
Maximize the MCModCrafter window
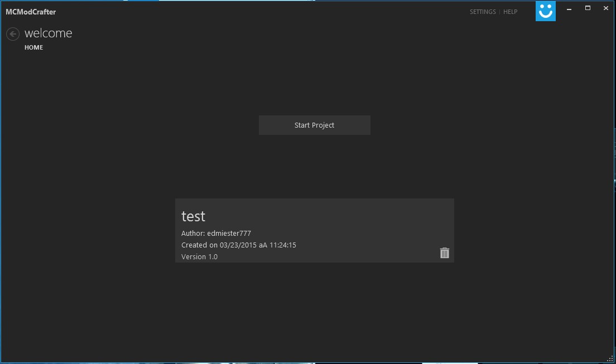coord(588,8)
